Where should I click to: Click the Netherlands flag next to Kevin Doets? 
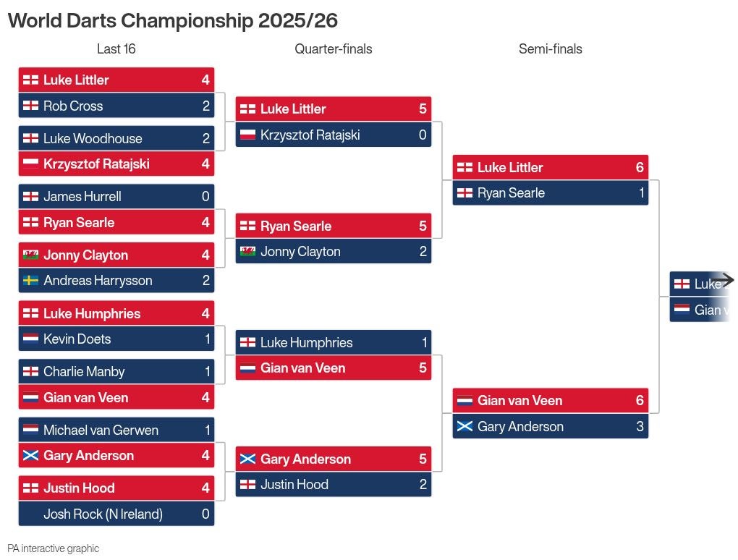(30, 339)
